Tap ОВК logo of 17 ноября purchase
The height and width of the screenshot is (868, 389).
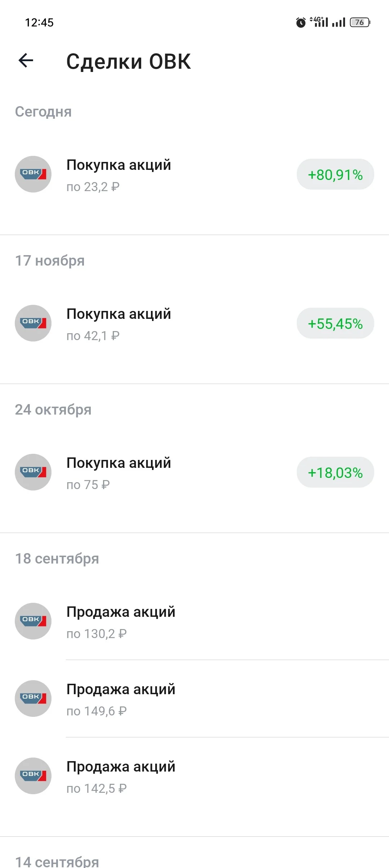[x=33, y=323]
